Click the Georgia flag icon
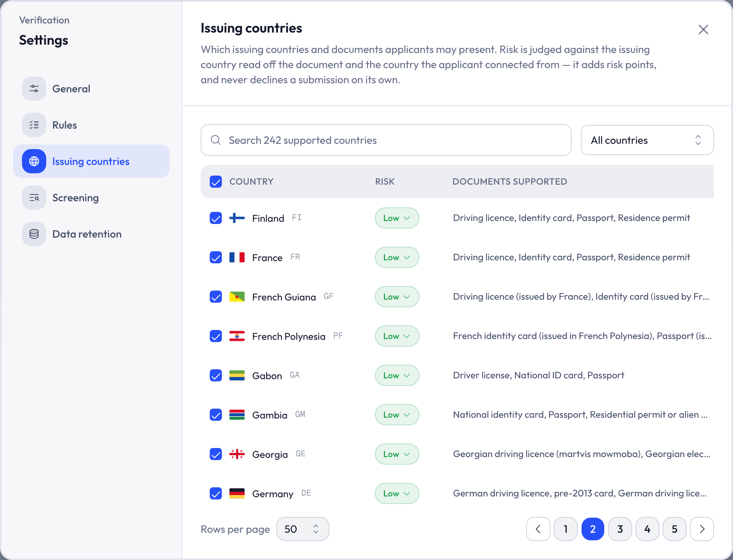The width and height of the screenshot is (733, 560). (x=237, y=454)
